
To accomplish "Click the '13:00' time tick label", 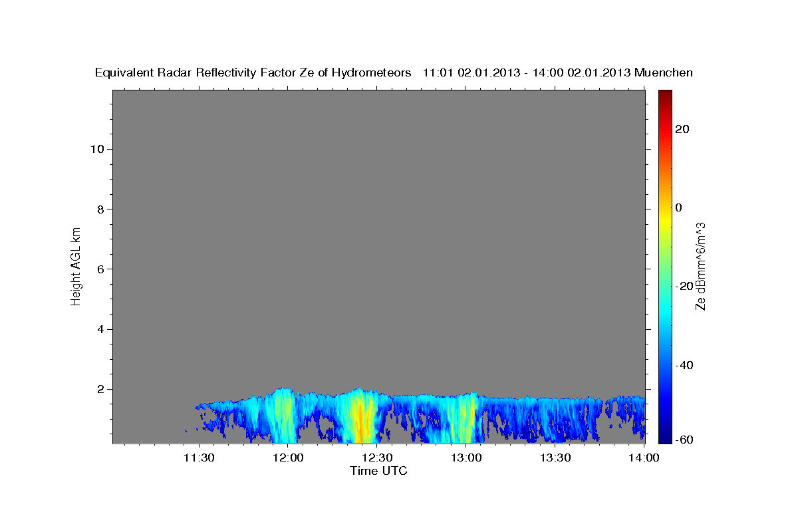I will [466, 458].
